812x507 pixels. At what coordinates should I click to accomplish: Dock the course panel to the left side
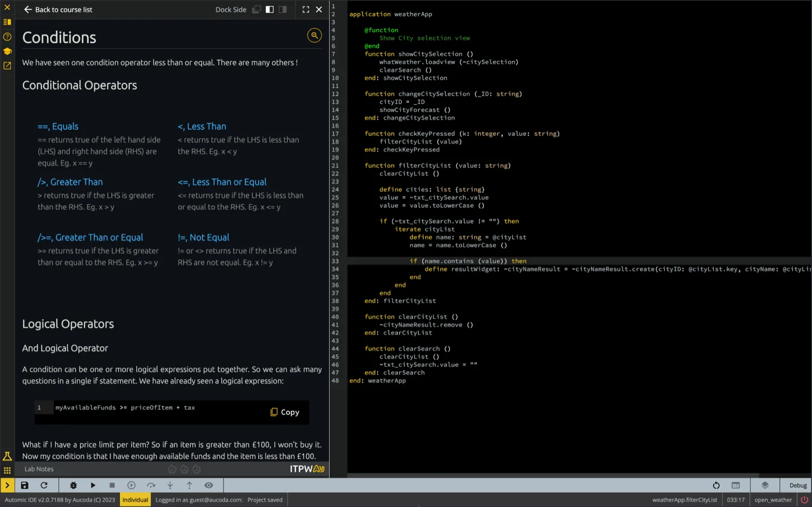pos(270,10)
